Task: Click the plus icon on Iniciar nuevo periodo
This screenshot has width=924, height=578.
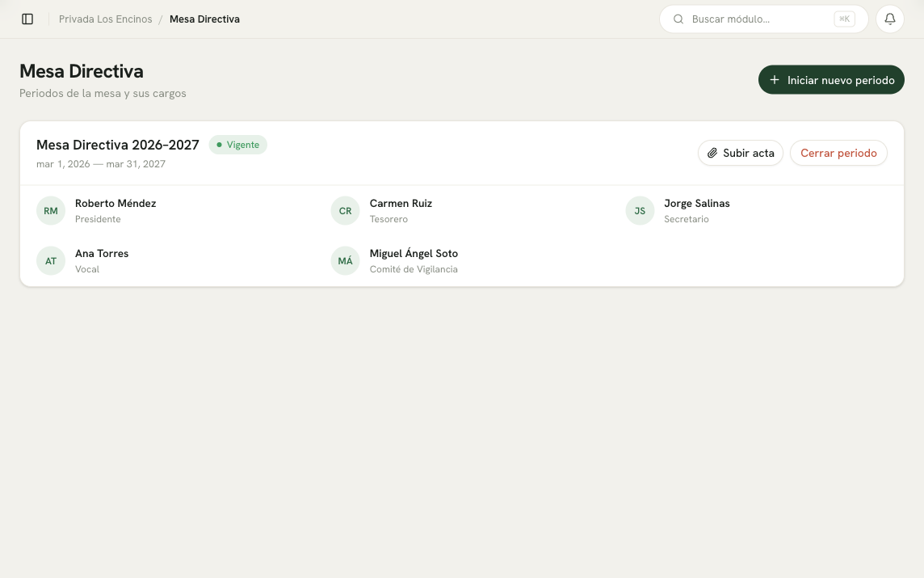Action: click(x=775, y=79)
